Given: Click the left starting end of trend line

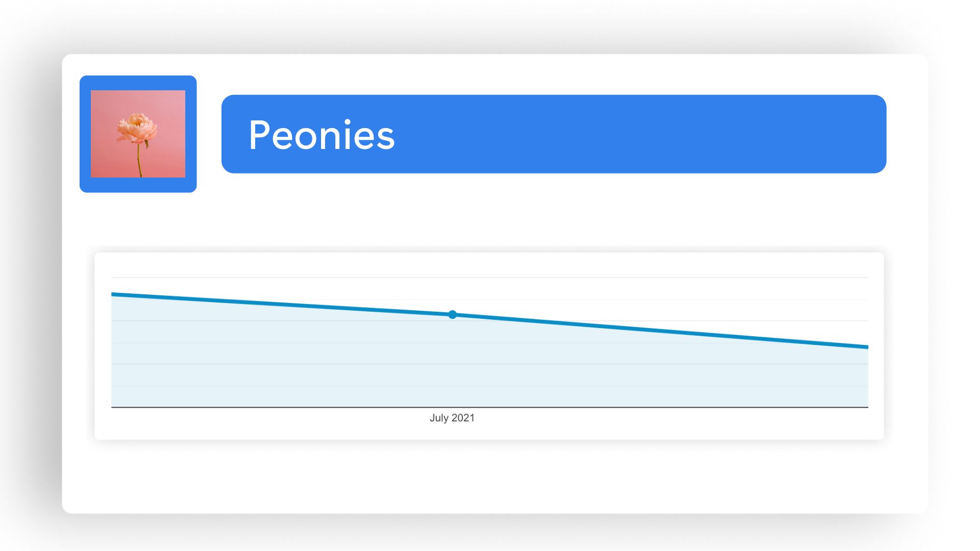Looking at the screenshot, I should [113, 294].
